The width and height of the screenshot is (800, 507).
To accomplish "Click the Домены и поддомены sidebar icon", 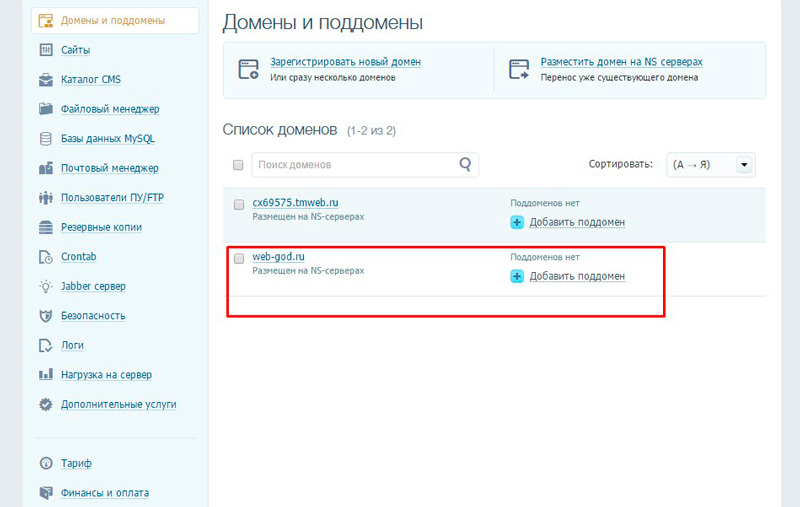I will point(46,21).
